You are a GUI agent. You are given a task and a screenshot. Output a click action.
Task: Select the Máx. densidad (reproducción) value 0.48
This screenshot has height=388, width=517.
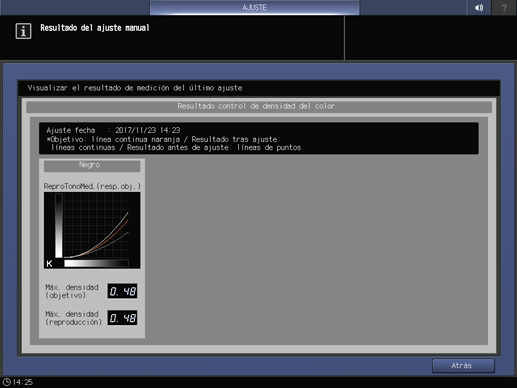click(122, 318)
